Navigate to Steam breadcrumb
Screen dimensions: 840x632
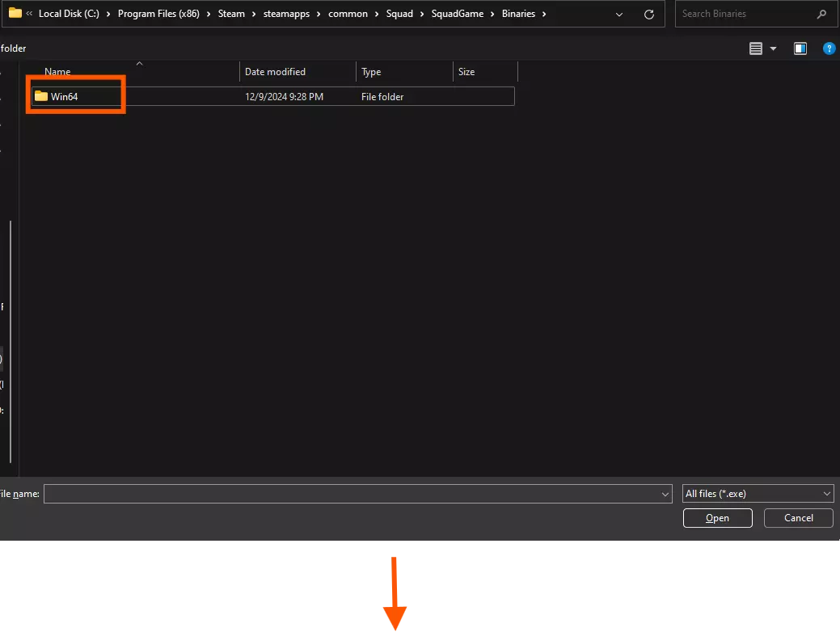tap(231, 14)
